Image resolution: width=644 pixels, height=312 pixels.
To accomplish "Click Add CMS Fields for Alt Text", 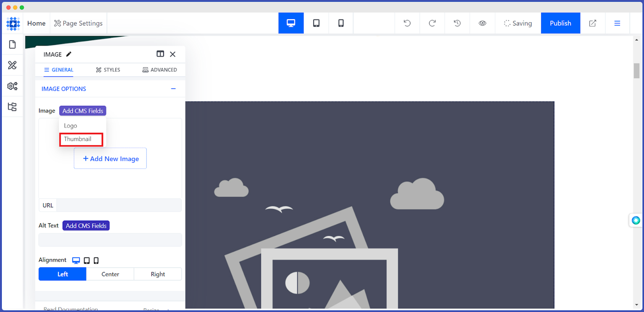I will (x=86, y=226).
